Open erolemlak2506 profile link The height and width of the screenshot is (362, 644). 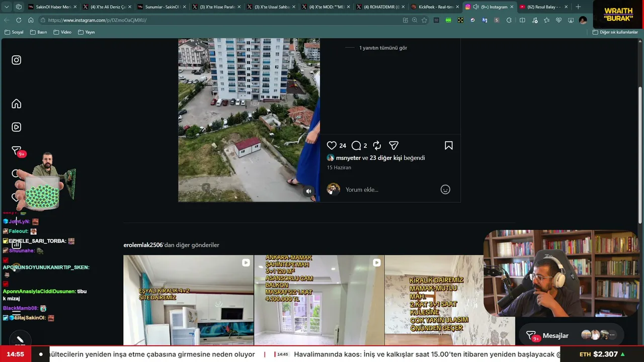click(143, 245)
